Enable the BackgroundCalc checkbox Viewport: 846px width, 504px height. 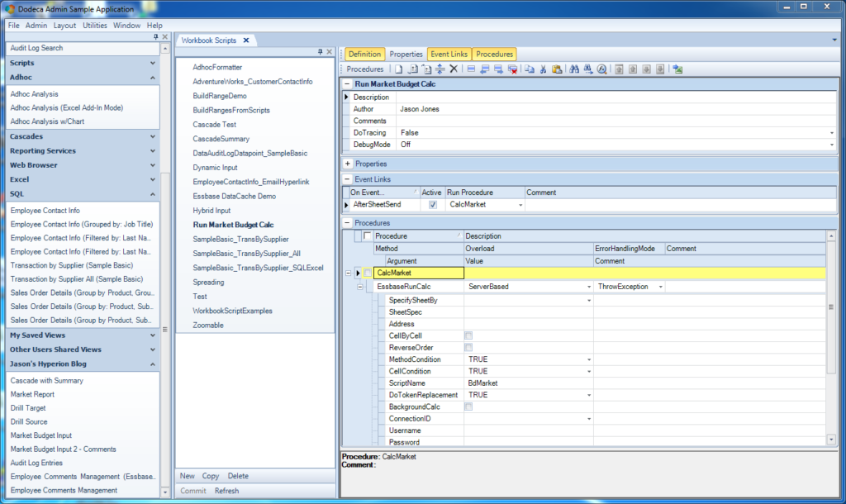[x=468, y=406]
